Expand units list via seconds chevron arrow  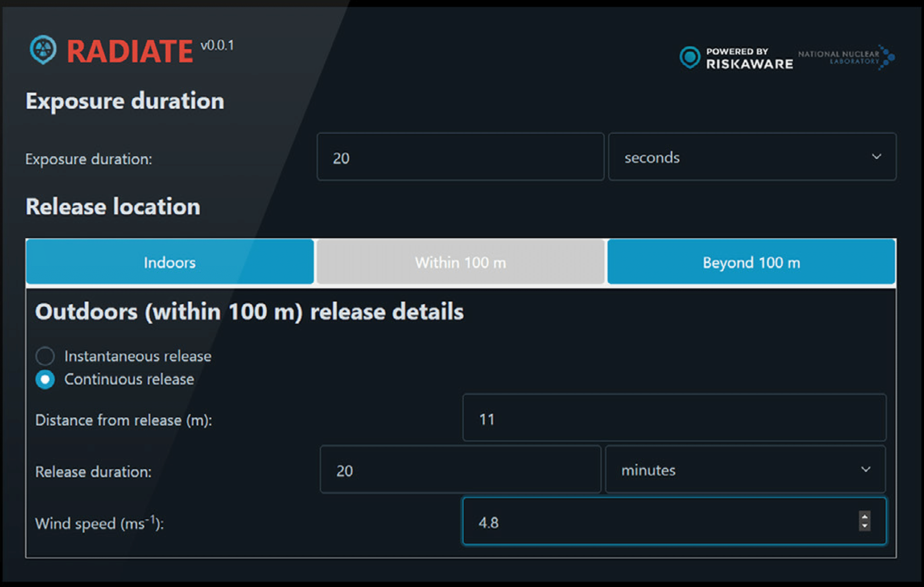coord(876,157)
